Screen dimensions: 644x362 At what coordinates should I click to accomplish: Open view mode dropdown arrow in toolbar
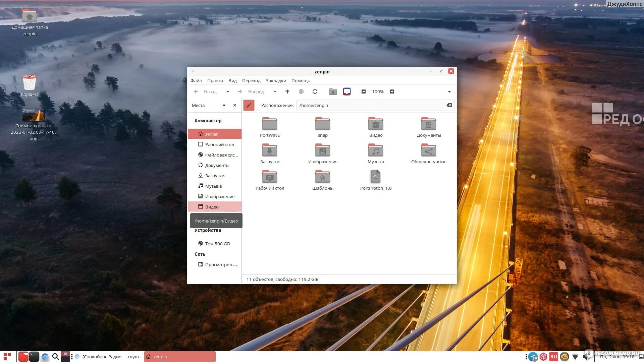[449, 92]
